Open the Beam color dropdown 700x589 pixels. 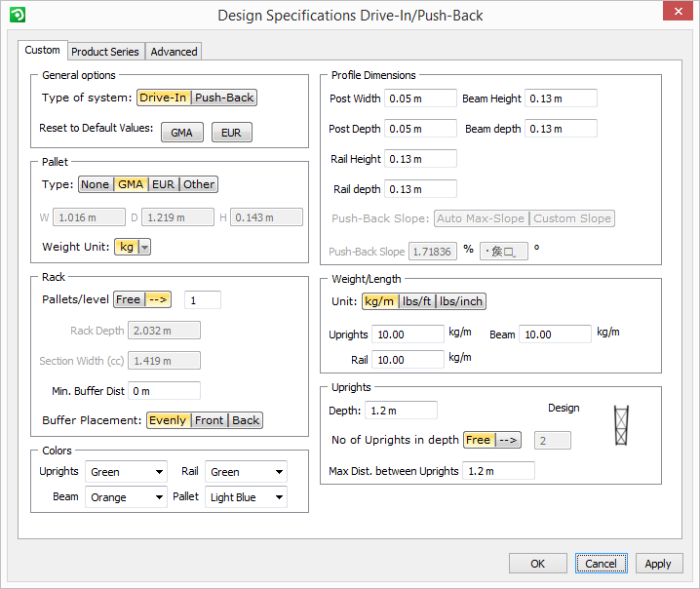pyautogui.click(x=126, y=497)
